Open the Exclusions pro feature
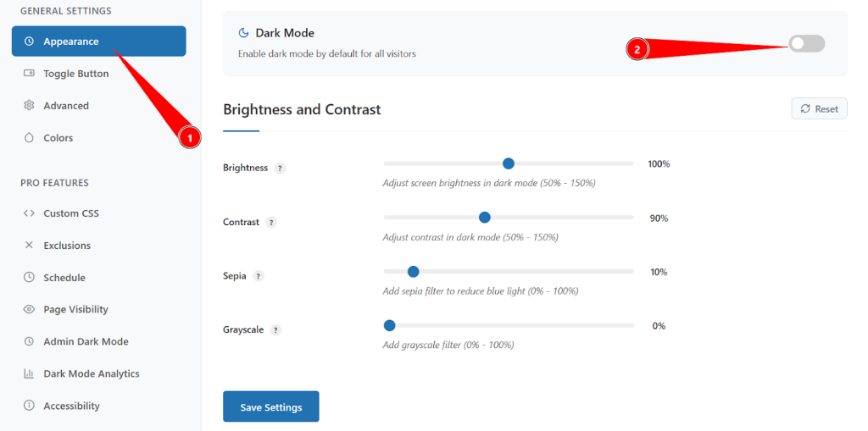868x431 pixels. coord(67,246)
